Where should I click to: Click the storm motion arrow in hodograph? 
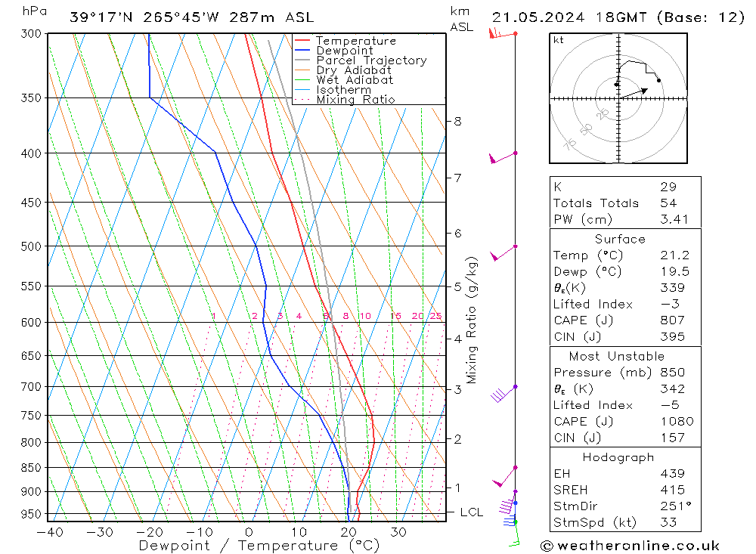(x=633, y=94)
